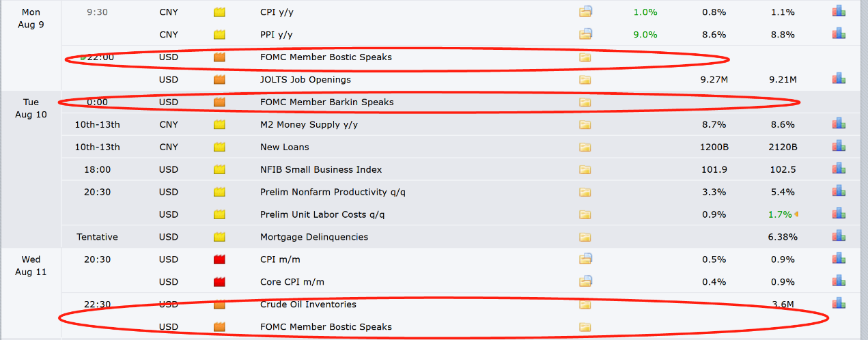Click the 18:00 time for NFIB index
This screenshot has height=340, width=868.
(98, 170)
